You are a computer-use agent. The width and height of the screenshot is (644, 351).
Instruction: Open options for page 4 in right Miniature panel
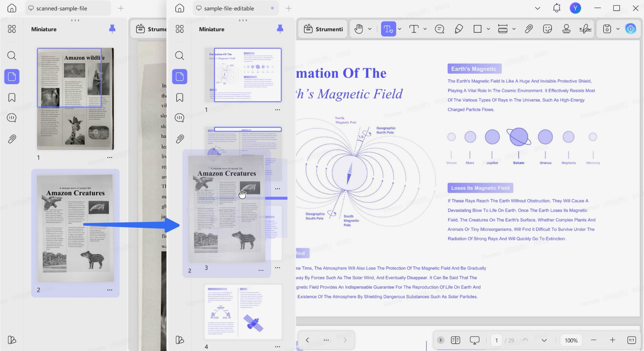[x=277, y=346]
